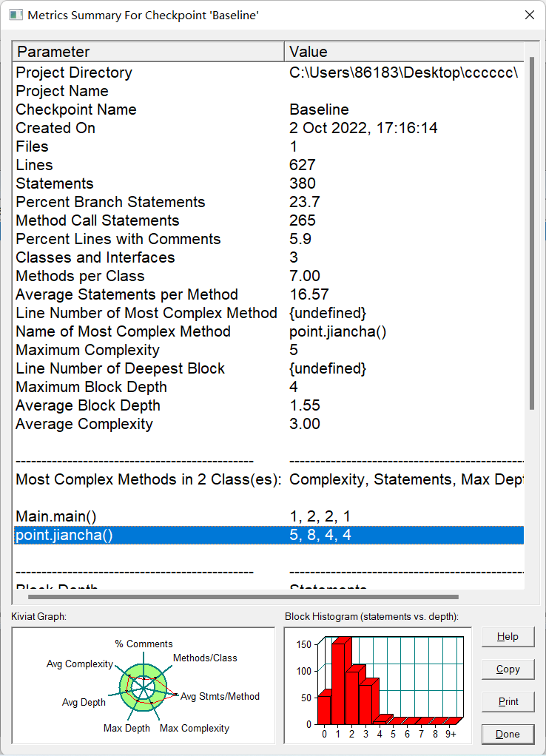
Task: Select the Methods per Class row
Action: pos(269,276)
